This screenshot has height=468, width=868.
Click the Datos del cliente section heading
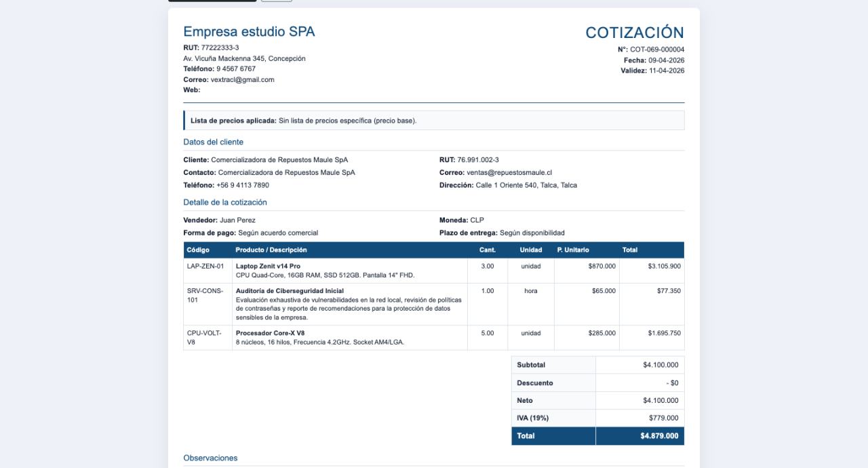(213, 142)
